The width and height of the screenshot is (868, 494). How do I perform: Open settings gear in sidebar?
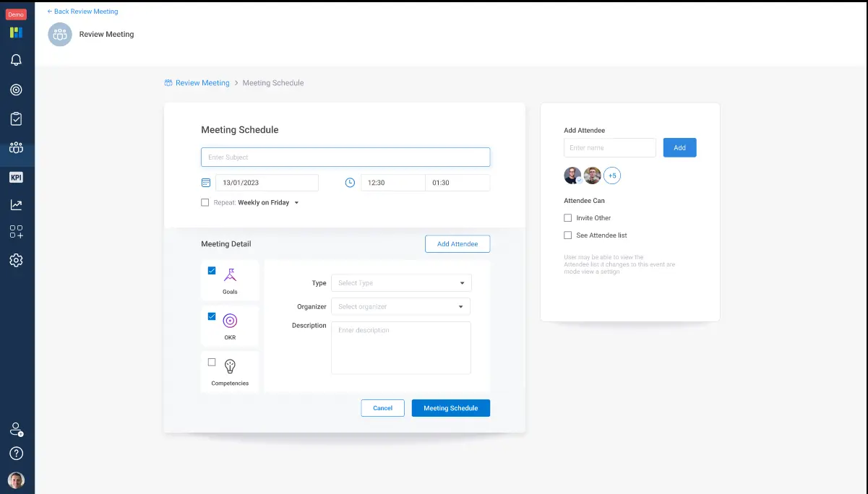coord(16,260)
